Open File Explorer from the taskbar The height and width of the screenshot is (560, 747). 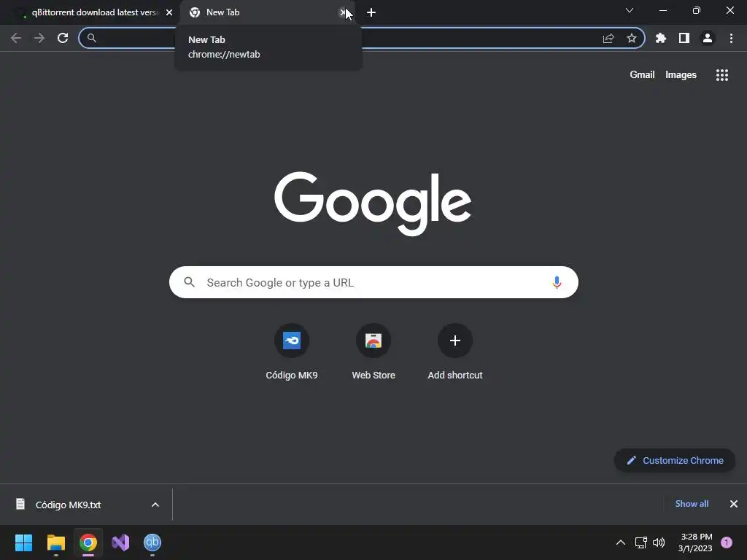point(56,542)
